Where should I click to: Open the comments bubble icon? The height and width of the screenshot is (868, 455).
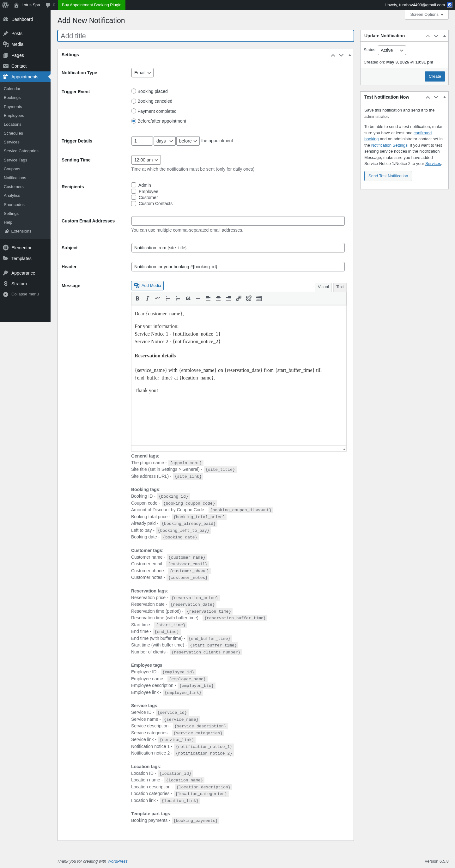(x=48, y=5)
